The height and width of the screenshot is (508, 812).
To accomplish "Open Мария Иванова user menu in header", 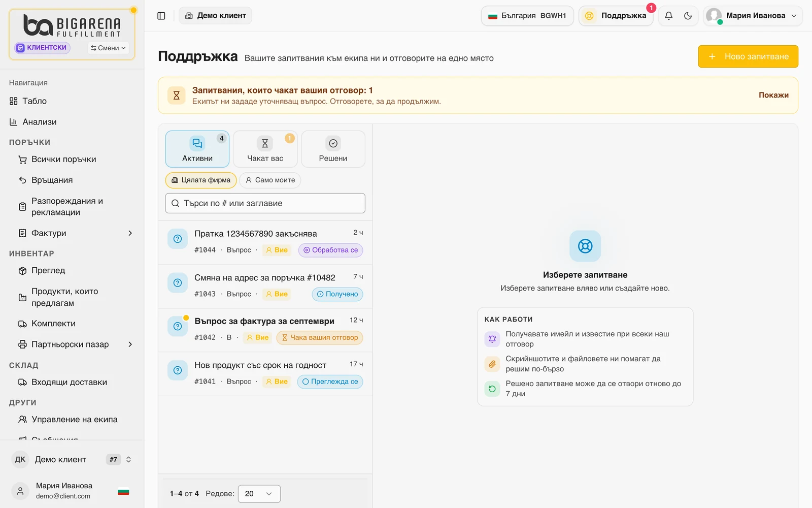I will tap(753, 16).
